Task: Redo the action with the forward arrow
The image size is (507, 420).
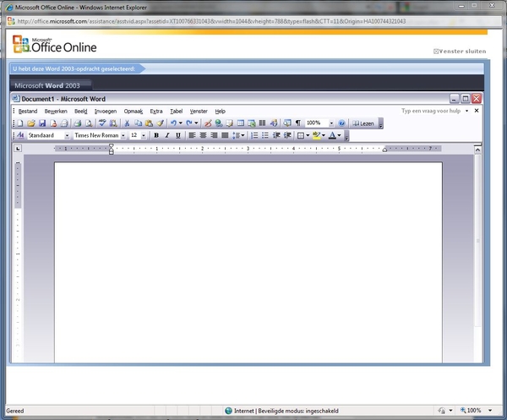Action: pos(189,123)
